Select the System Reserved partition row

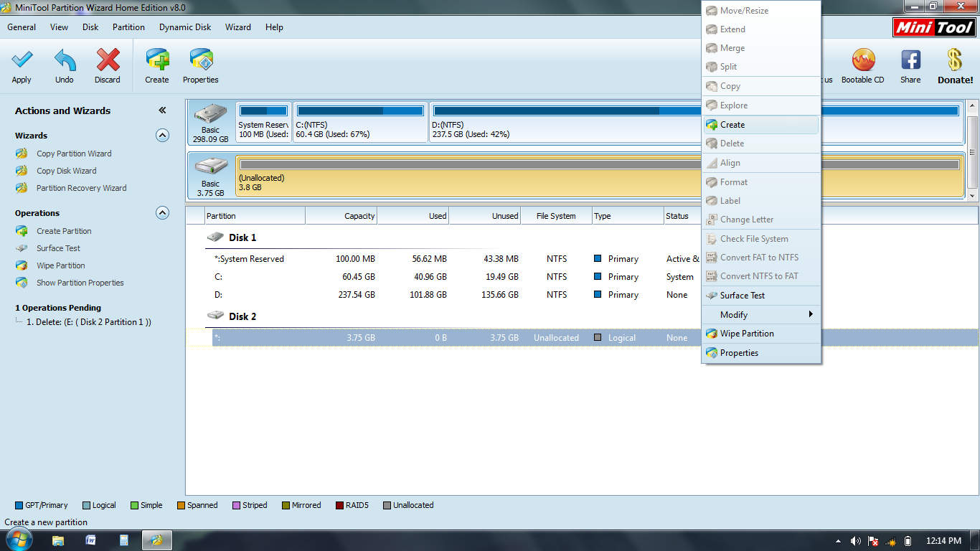[x=456, y=259]
